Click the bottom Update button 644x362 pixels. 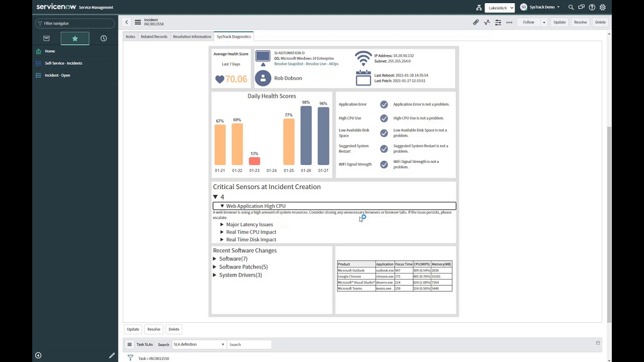(133, 329)
